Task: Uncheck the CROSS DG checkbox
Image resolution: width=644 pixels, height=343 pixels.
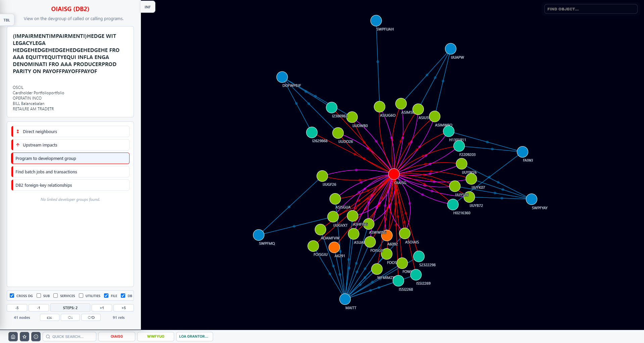Action: pyautogui.click(x=12, y=296)
